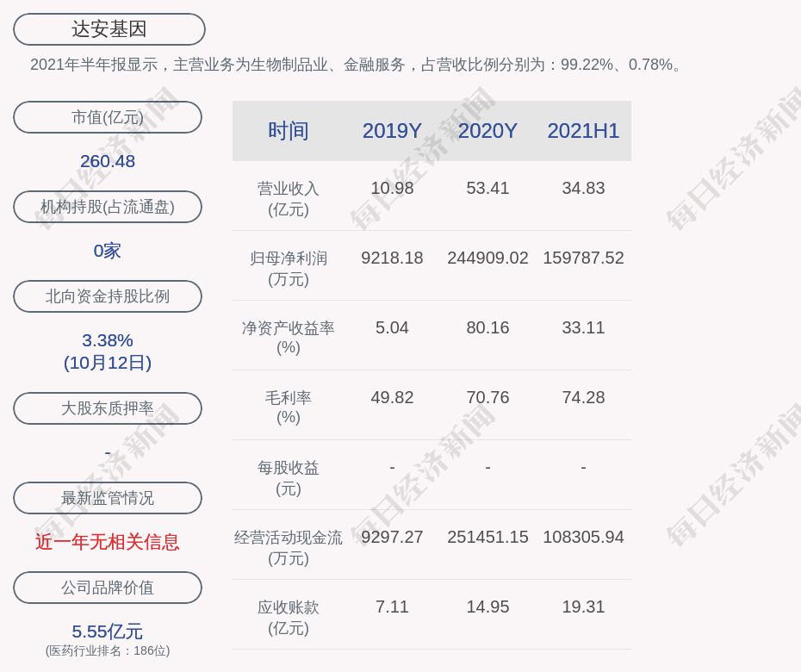Click the 公司品牌价值 label pill
This screenshot has width=801, height=672.
(x=108, y=588)
